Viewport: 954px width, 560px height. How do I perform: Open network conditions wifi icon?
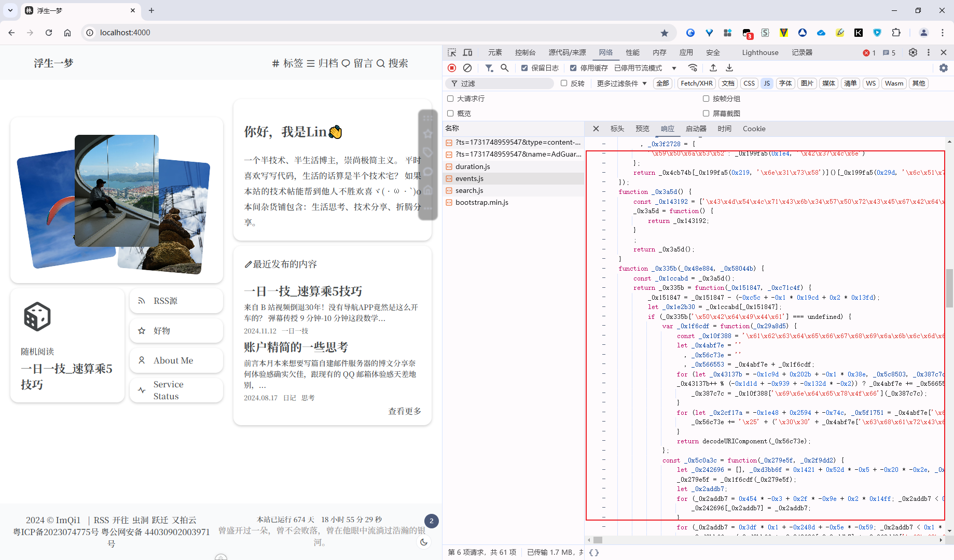(x=693, y=68)
